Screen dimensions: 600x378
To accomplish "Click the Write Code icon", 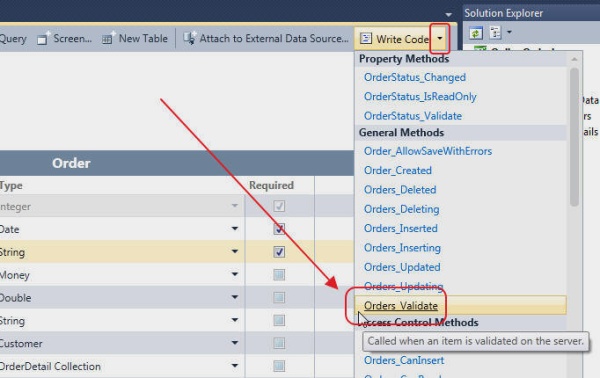I will (x=366, y=39).
